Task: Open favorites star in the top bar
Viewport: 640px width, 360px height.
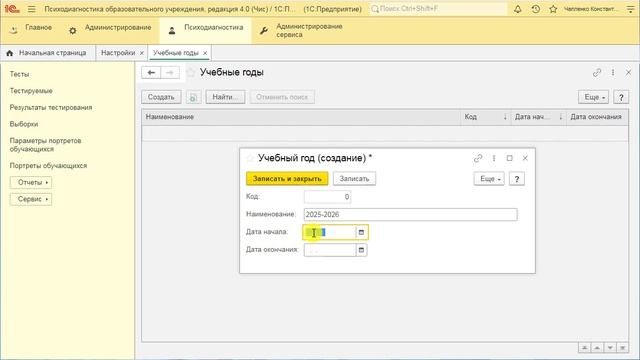Action: [x=553, y=9]
